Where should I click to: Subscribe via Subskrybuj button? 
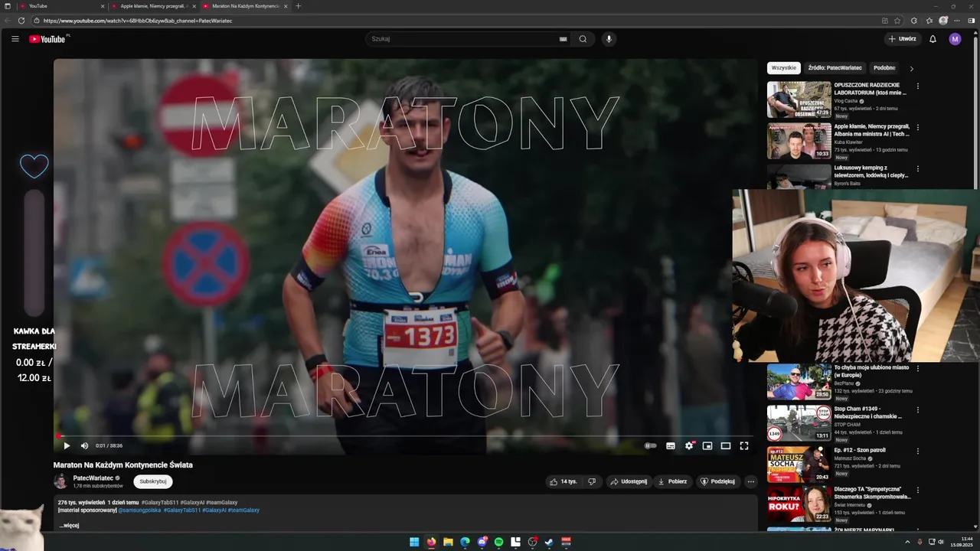[x=153, y=481]
